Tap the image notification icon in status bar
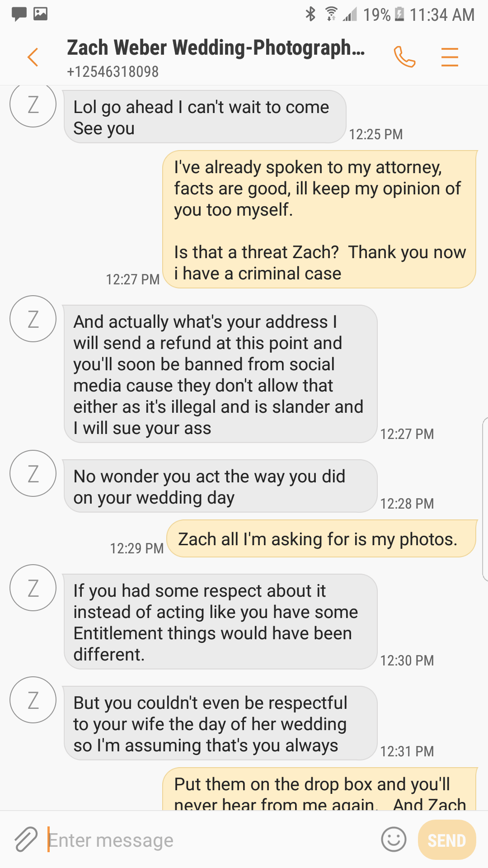Image resolution: width=488 pixels, height=868 pixels. pyautogui.click(x=41, y=14)
